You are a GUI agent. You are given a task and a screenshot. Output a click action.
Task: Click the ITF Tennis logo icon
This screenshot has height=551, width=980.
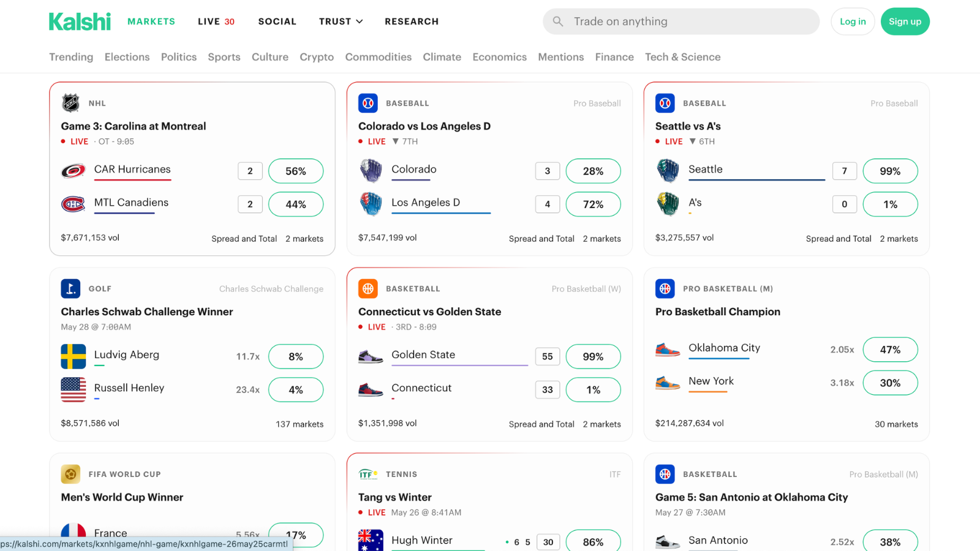click(x=368, y=474)
